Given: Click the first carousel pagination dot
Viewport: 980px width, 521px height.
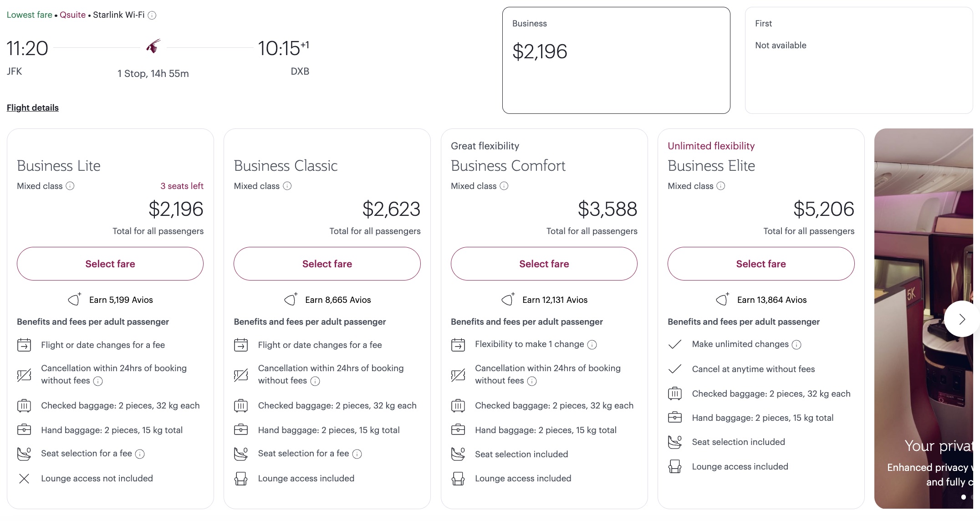Looking at the screenshot, I should (x=964, y=497).
